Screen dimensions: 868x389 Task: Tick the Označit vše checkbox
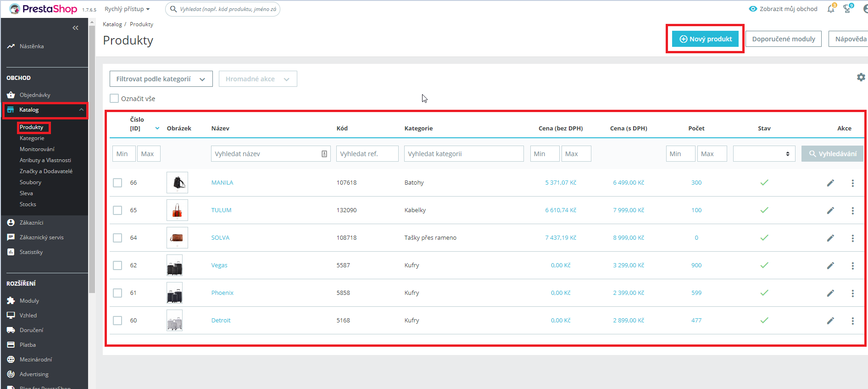(x=114, y=98)
